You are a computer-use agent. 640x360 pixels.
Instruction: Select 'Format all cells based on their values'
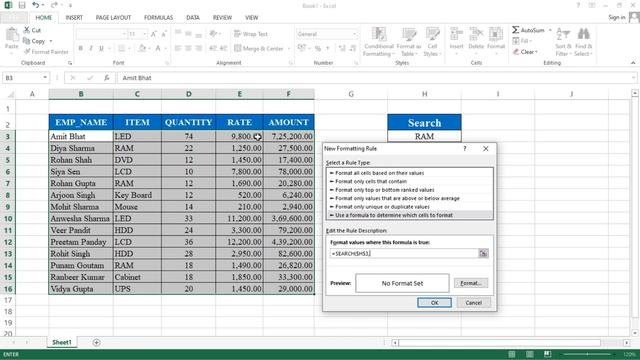410,173
